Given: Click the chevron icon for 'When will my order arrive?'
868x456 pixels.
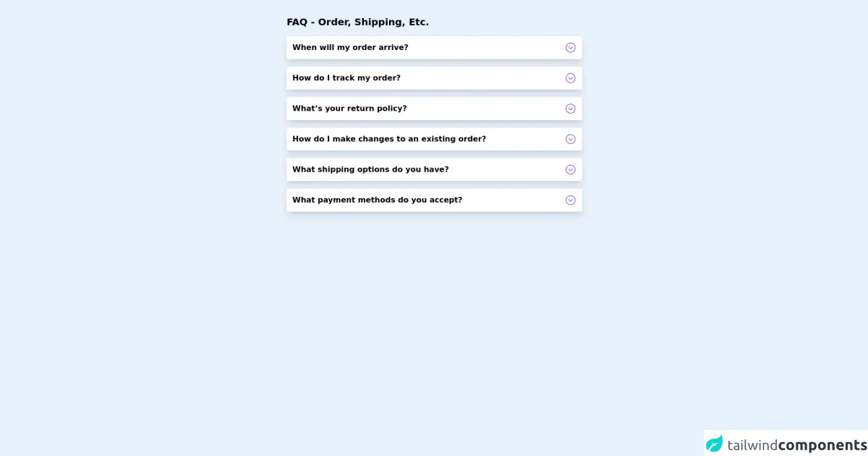Looking at the screenshot, I should pos(570,48).
